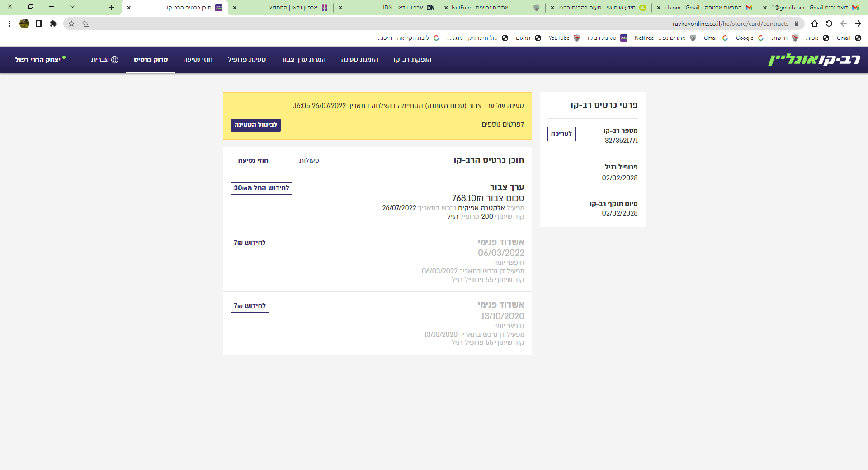Bookmark this page with the star icon
Viewport: 868px width, 470px height.
71,23
